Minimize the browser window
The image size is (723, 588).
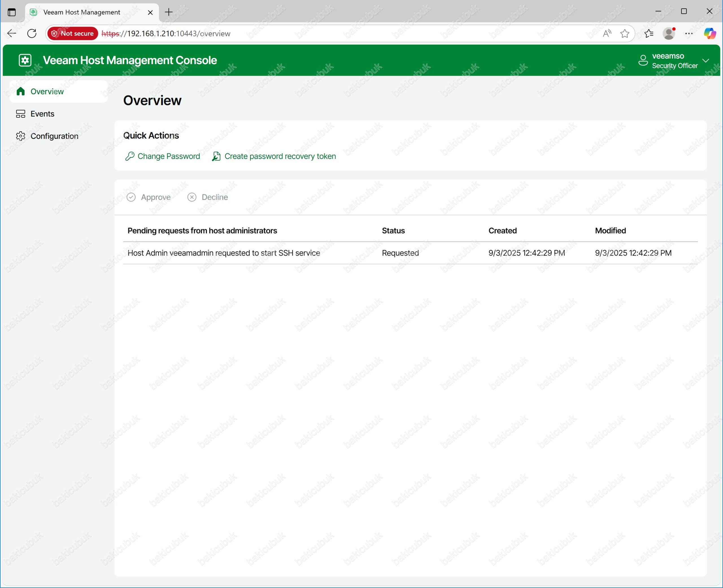click(x=658, y=11)
